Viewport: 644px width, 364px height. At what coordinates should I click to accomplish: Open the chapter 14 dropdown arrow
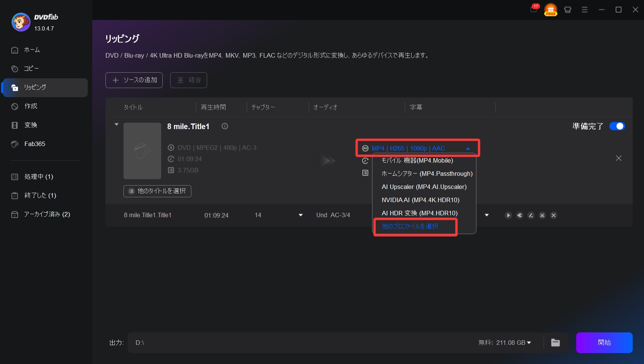click(x=301, y=215)
